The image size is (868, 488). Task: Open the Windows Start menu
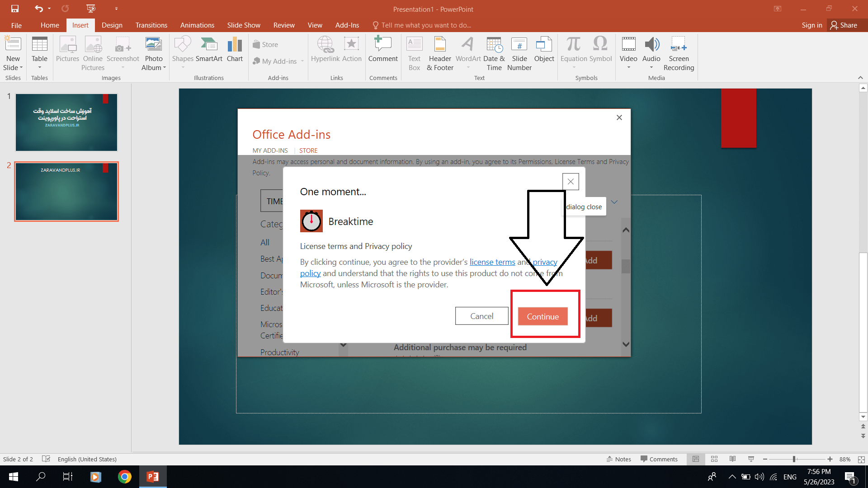(14, 477)
